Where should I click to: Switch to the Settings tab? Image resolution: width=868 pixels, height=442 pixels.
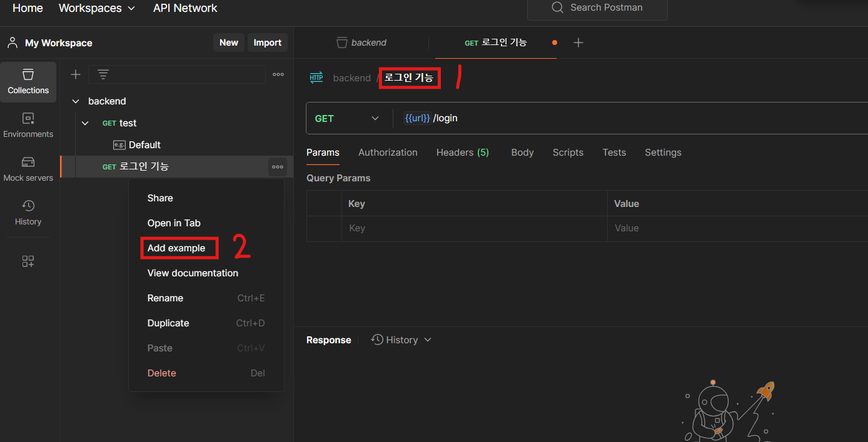pyautogui.click(x=663, y=153)
